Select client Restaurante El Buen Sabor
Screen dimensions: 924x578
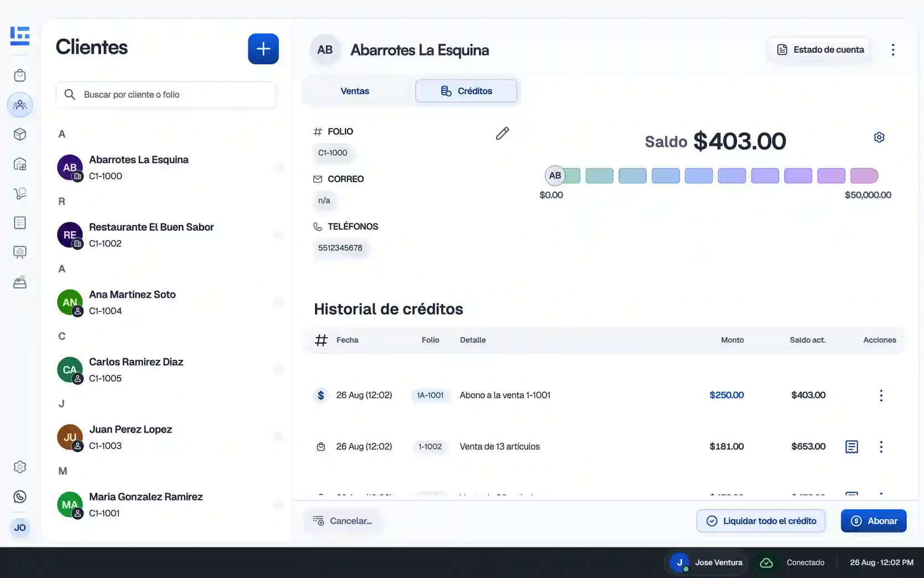click(x=170, y=235)
